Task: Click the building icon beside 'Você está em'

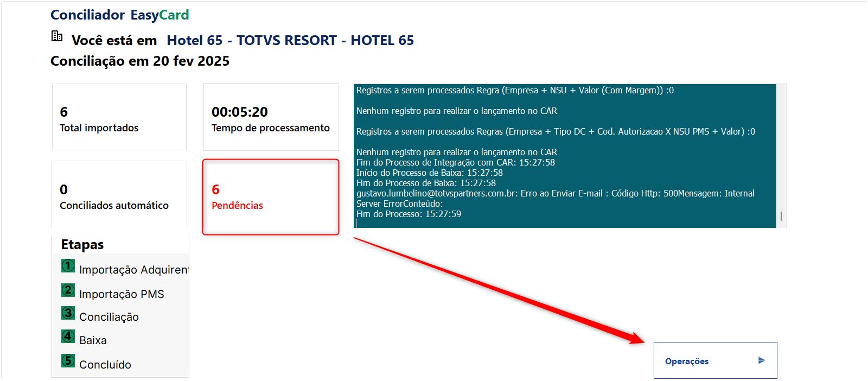Action: click(x=57, y=36)
